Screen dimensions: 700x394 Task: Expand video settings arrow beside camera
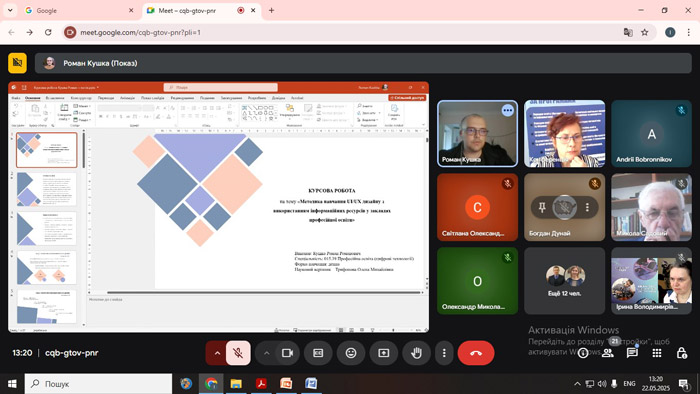(267, 353)
